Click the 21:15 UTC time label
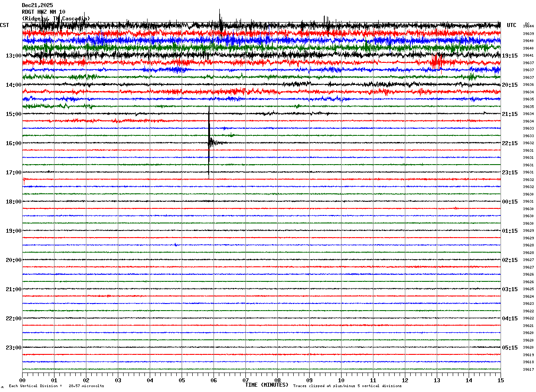 [x=510, y=114]
